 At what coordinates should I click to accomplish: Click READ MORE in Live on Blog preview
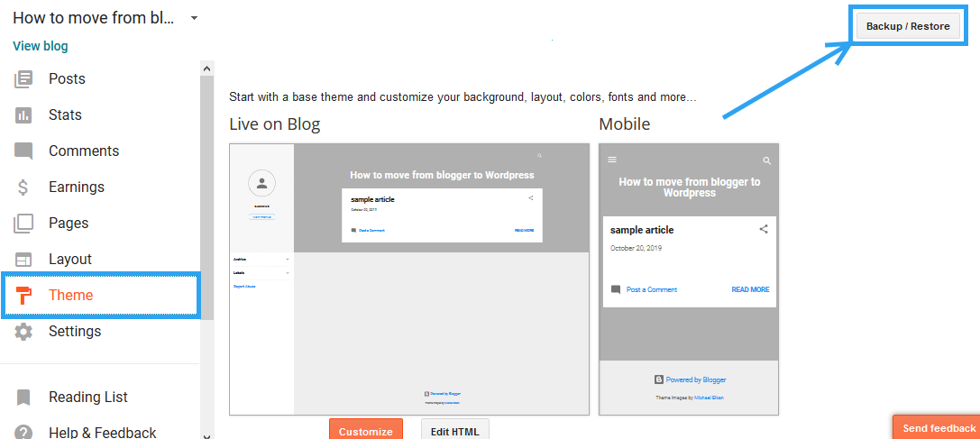tap(524, 230)
